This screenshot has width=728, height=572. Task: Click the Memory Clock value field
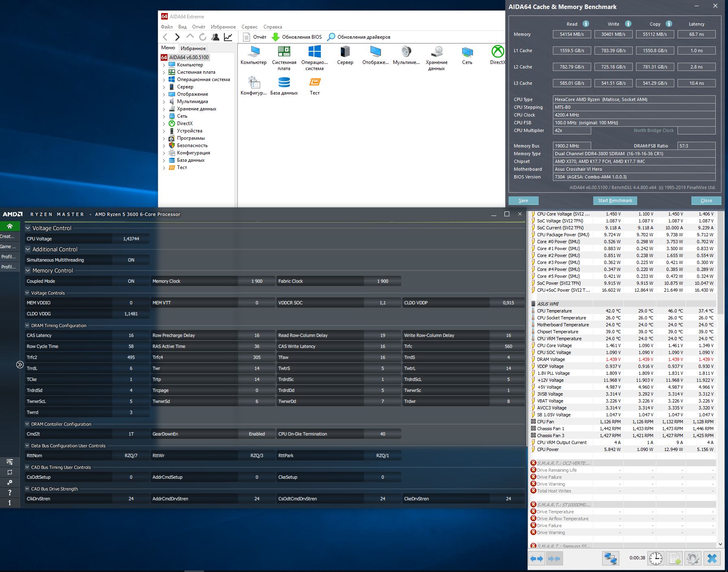(257, 281)
